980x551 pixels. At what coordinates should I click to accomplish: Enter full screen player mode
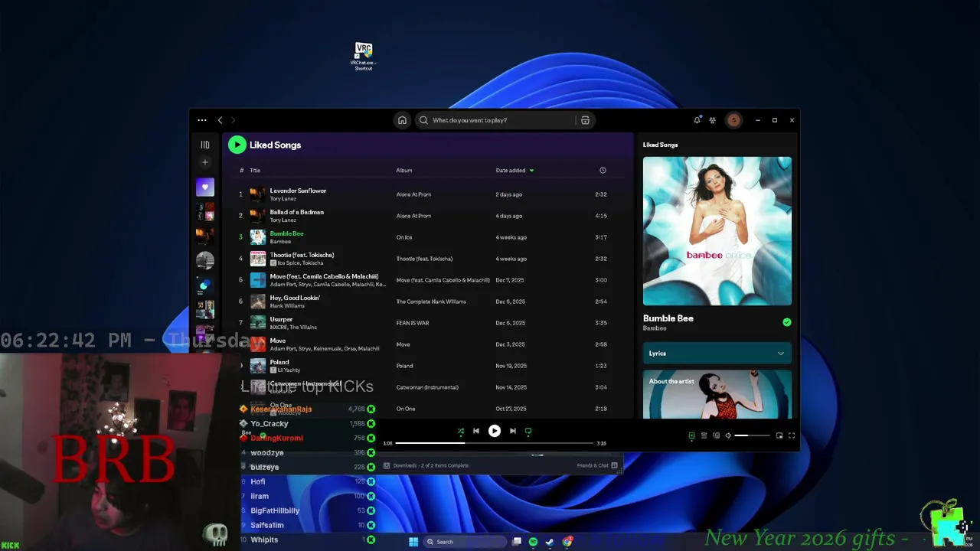tap(792, 435)
